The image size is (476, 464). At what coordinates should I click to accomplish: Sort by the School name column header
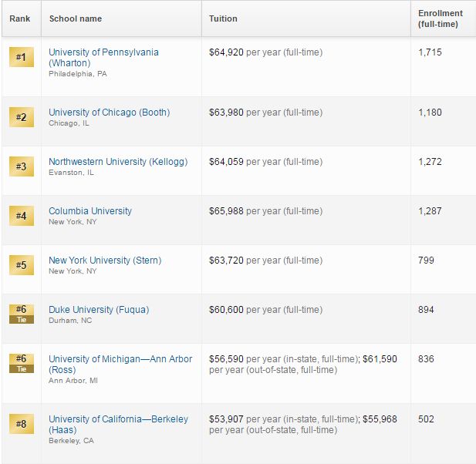[x=76, y=18]
